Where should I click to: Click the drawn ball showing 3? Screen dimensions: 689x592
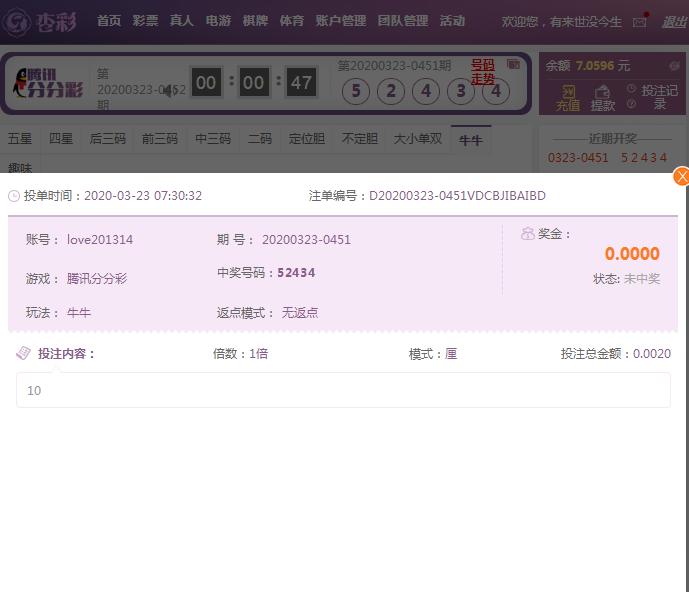click(x=461, y=91)
